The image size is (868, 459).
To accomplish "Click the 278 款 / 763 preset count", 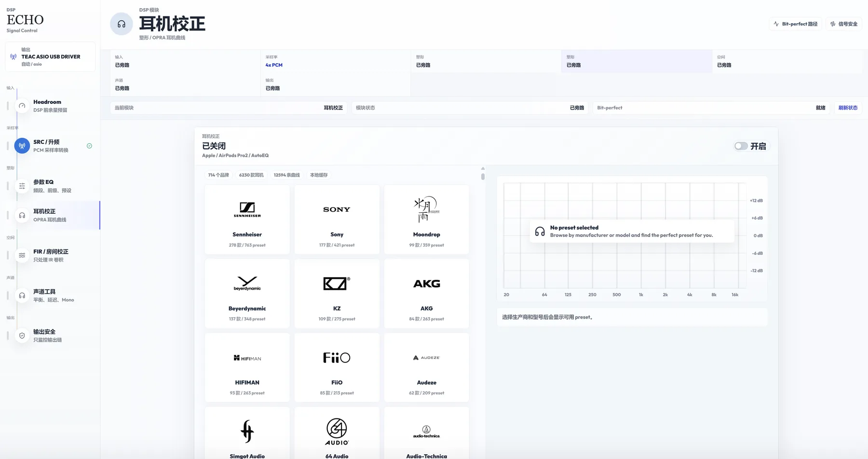I will 247,245.
